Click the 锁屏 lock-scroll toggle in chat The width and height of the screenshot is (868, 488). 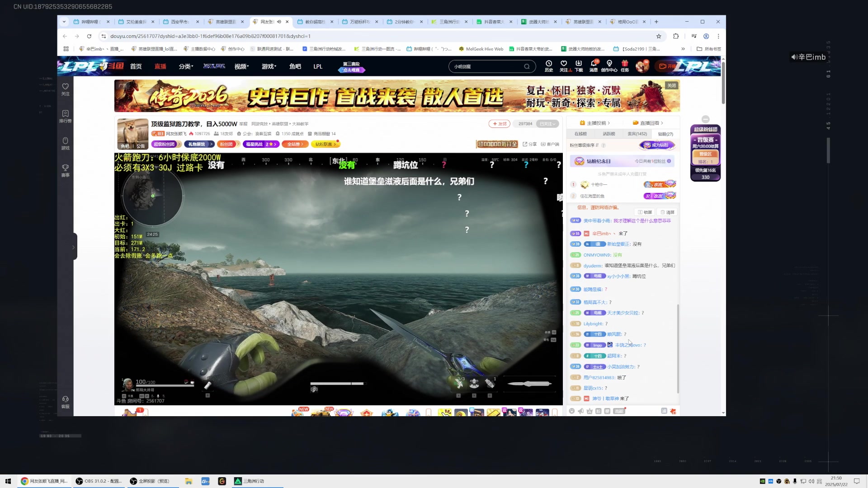click(645, 212)
